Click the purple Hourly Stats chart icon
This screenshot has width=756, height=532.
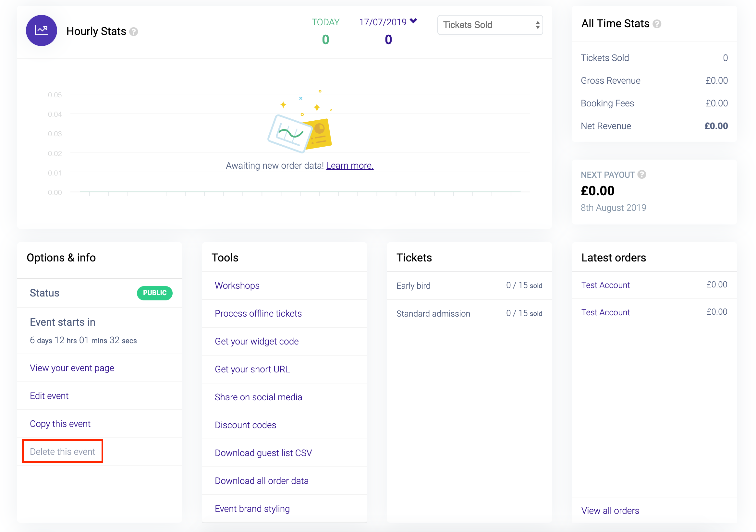coord(42,30)
